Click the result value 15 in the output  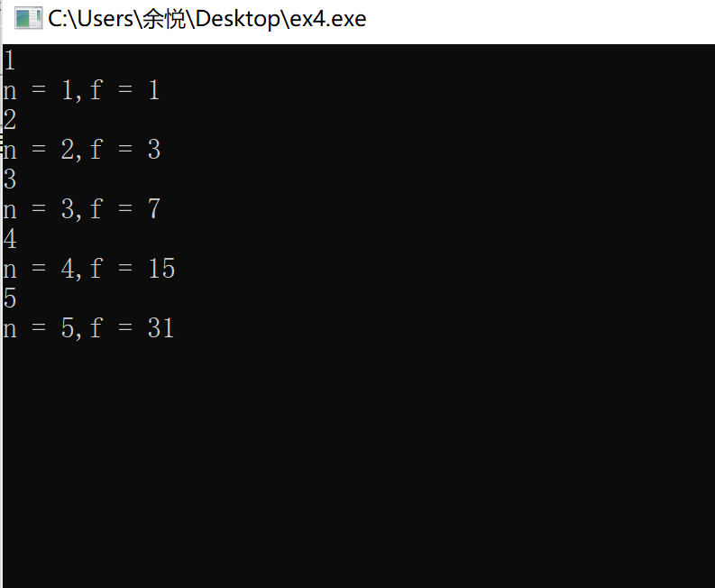pos(161,268)
